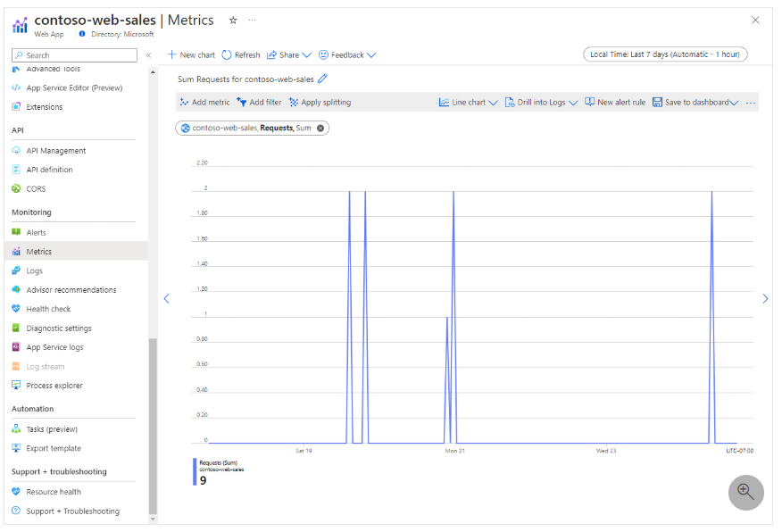The width and height of the screenshot is (782, 532).
Task: Select the Add filter icon
Action: (x=241, y=102)
